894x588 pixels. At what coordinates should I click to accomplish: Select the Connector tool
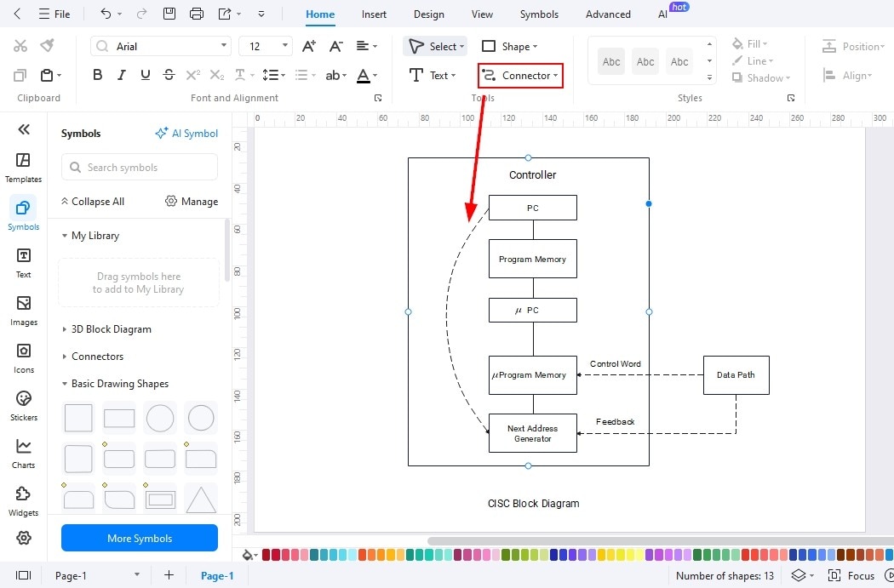tap(519, 75)
